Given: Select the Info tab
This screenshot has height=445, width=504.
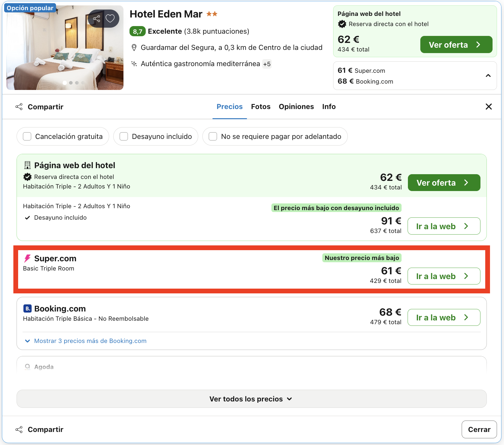Looking at the screenshot, I should (329, 106).
